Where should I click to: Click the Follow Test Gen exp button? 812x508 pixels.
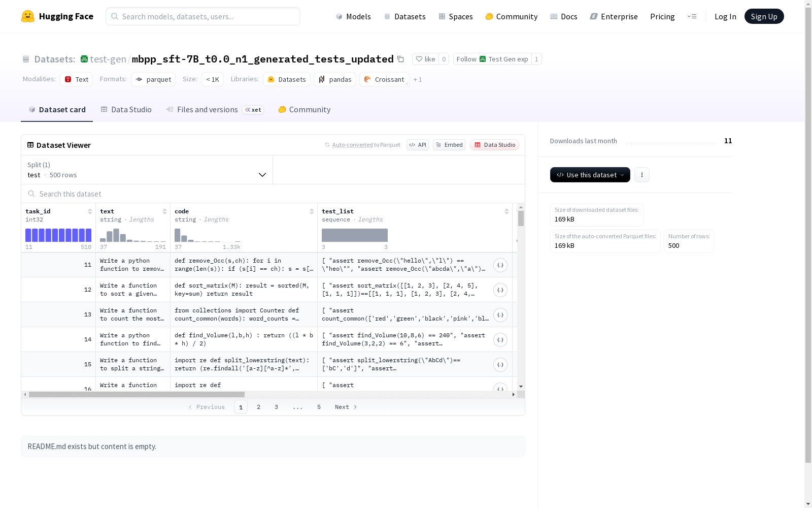[492, 59]
